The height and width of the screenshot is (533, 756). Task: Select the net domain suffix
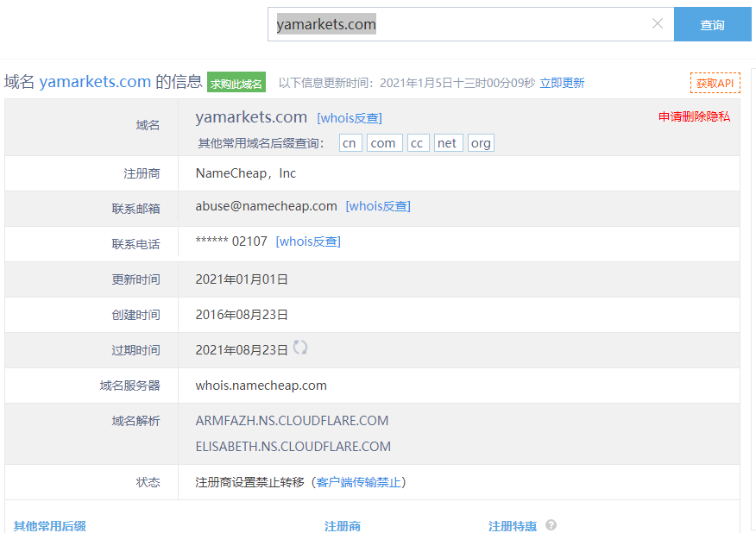click(447, 143)
